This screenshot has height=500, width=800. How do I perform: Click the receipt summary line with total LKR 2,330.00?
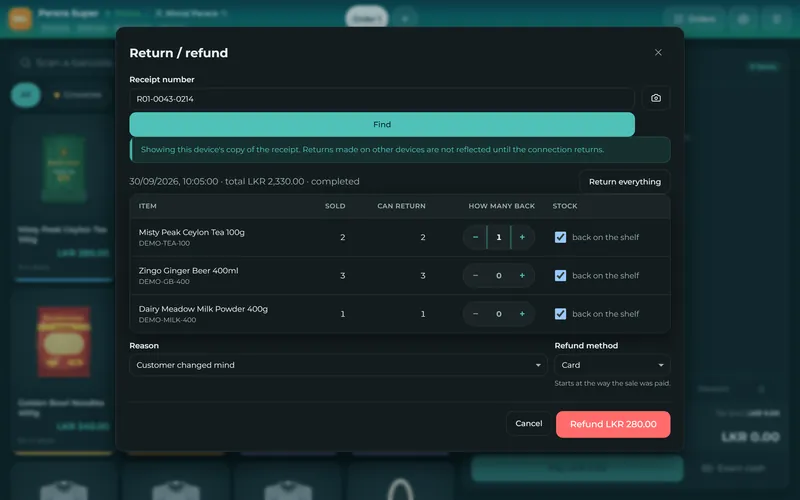pos(244,182)
